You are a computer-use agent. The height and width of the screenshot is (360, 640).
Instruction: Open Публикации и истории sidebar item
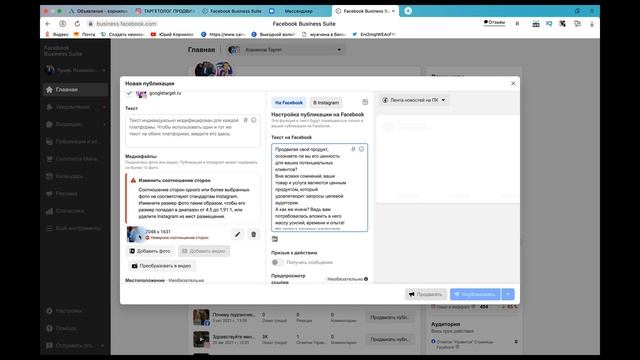(75, 142)
